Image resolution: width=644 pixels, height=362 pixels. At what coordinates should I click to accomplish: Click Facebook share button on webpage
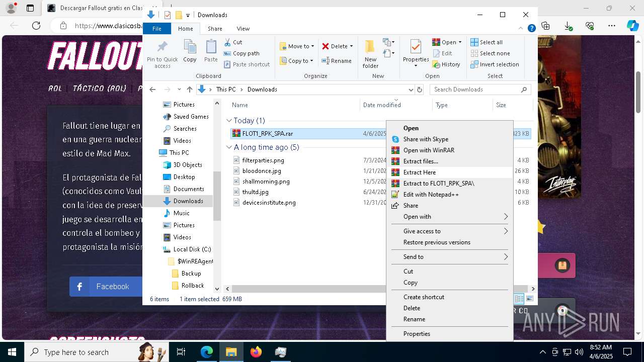[106, 287]
